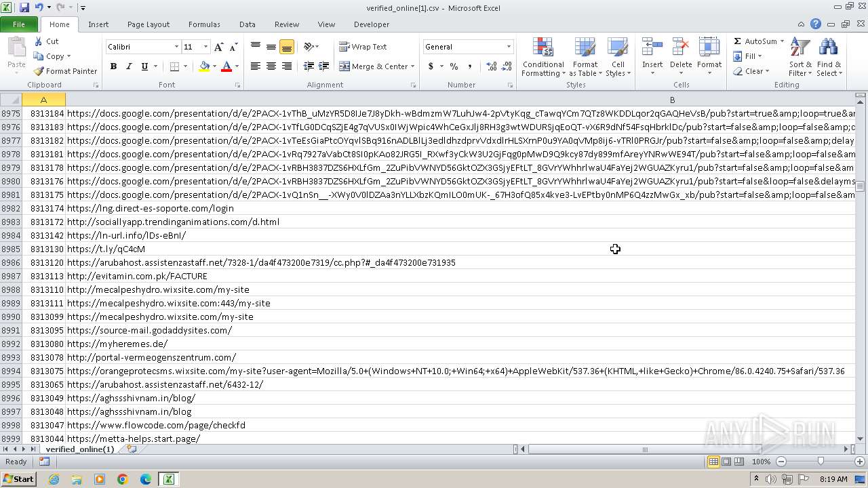
Task: Select column A header
Action: click(x=43, y=100)
